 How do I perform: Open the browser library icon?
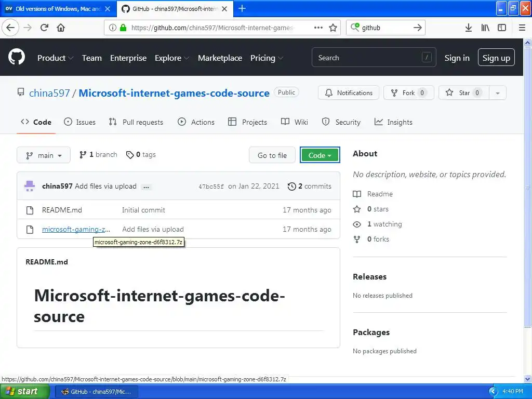point(485,28)
